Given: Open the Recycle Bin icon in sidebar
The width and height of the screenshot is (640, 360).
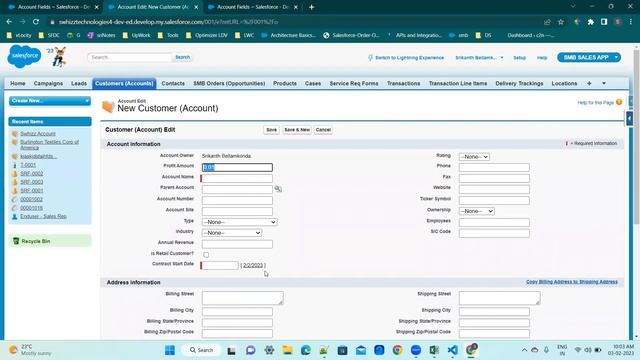Looking at the screenshot, I should 16,241.
